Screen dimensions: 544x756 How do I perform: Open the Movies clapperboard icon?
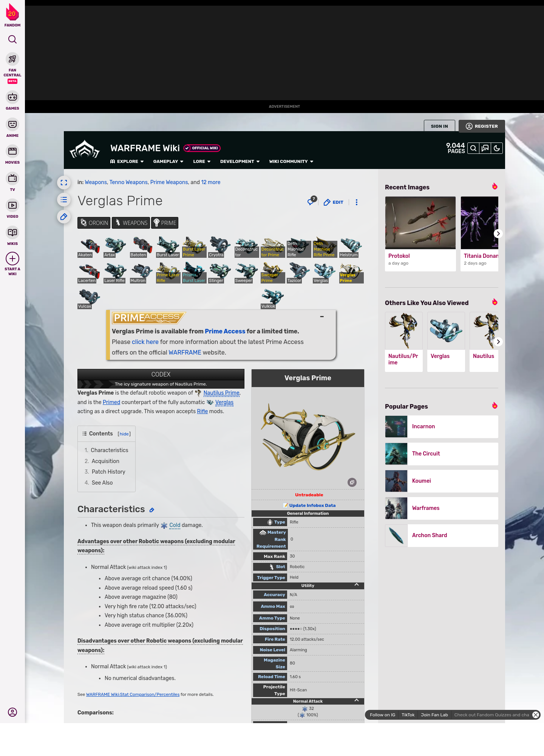tap(12, 151)
